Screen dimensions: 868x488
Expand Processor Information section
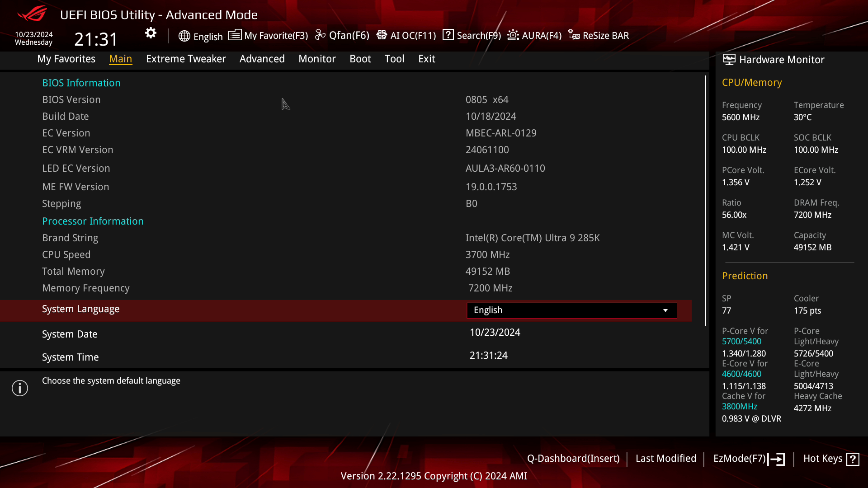[93, 221]
